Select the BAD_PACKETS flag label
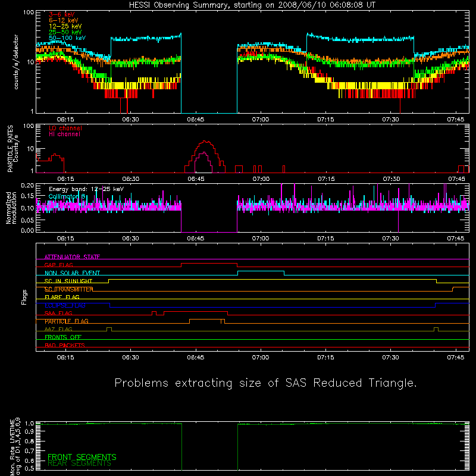This screenshot has height=476, width=476. click(x=65, y=345)
